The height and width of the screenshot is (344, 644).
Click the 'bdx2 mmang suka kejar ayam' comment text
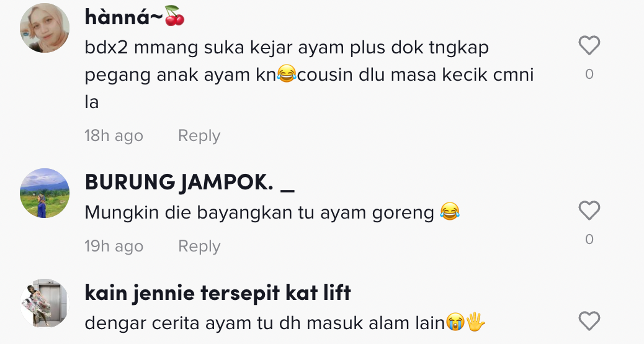[x=309, y=75]
